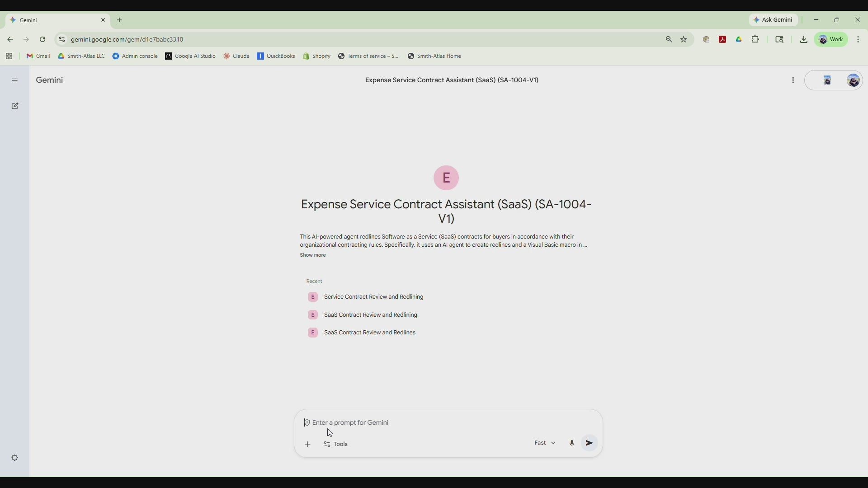Open Gemini settings gear icon
Viewport: 868px width, 488px height.
(15, 459)
